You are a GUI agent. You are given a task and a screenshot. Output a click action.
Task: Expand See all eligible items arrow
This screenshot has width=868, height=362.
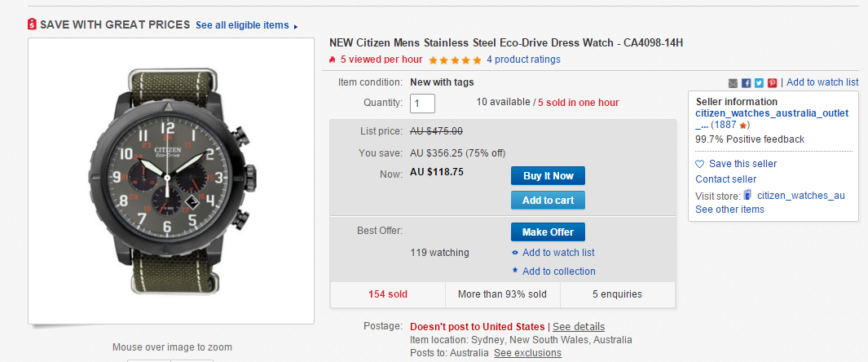296,26
